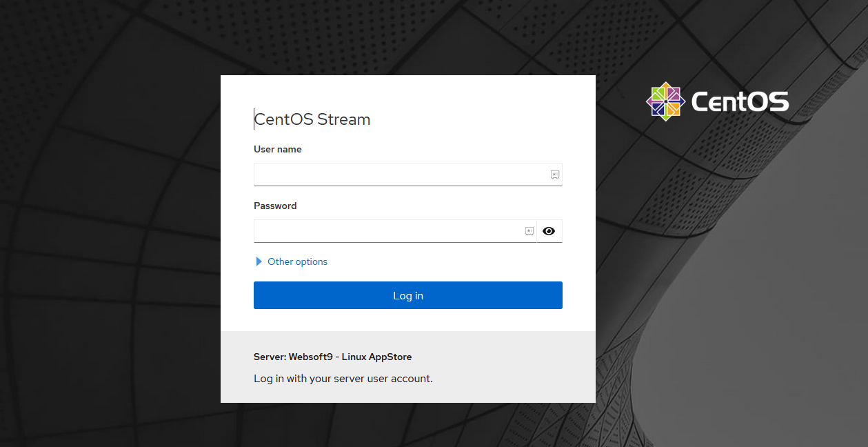Screen dimensions: 868x447
Task: Click the password manager icon in password field
Action: pos(529,231)
